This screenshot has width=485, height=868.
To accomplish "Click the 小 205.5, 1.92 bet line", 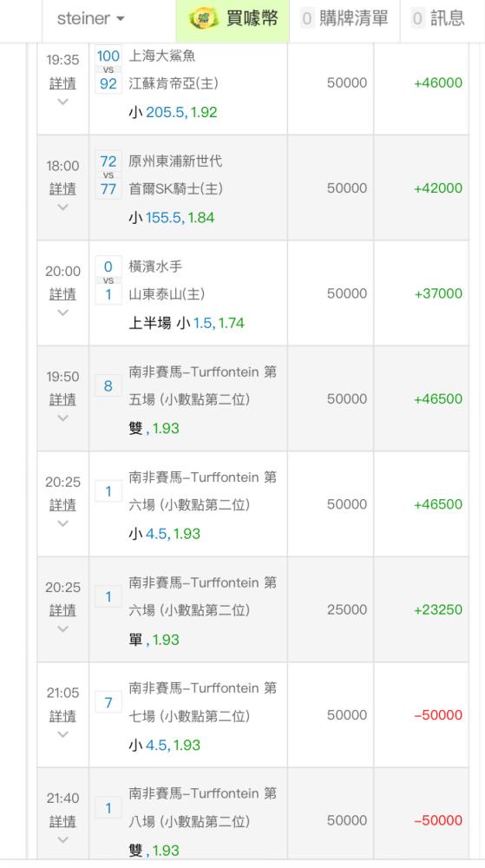I will pos(173,112).
